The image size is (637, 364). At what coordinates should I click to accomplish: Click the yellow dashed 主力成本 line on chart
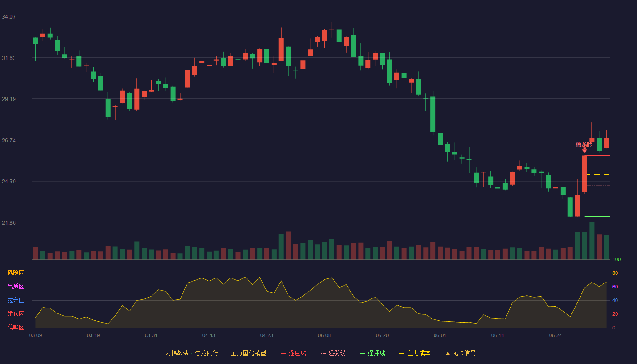pos(598,175)
